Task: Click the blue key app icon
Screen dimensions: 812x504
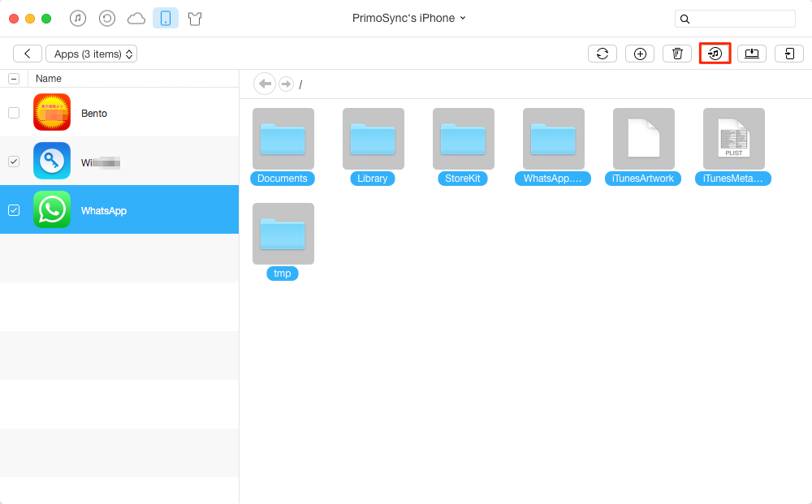Action: tap(52, 161)
